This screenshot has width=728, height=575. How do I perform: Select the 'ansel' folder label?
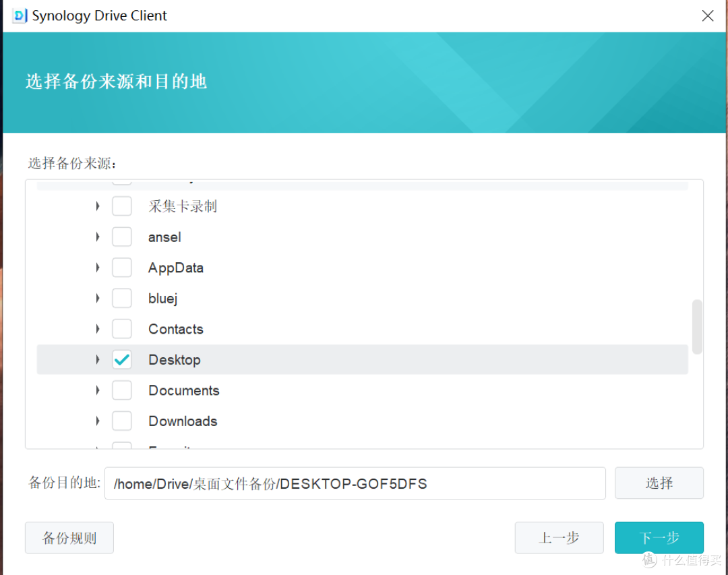[164, 237]
